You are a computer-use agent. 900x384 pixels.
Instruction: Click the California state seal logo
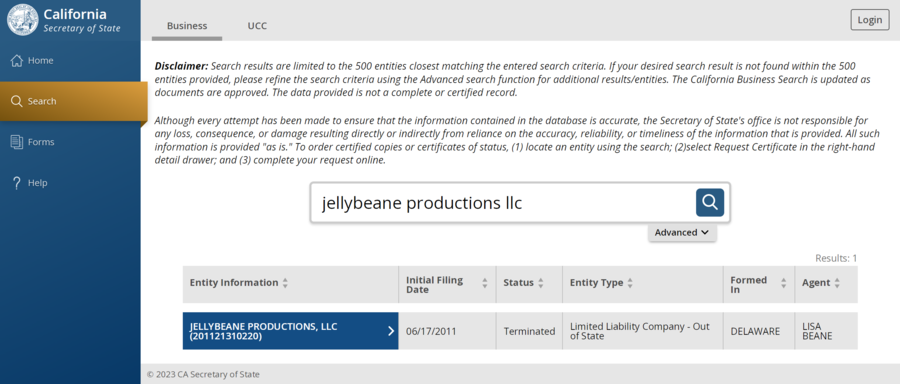(x=23, y=20)
